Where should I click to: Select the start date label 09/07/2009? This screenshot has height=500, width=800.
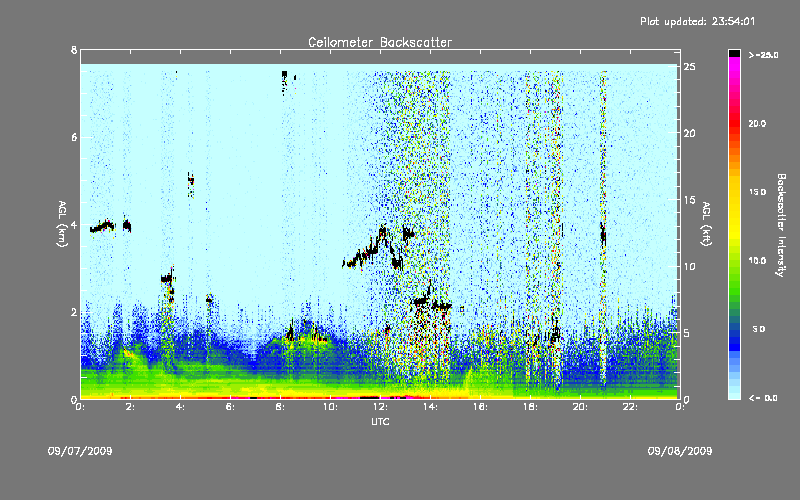tap(80, 451)
